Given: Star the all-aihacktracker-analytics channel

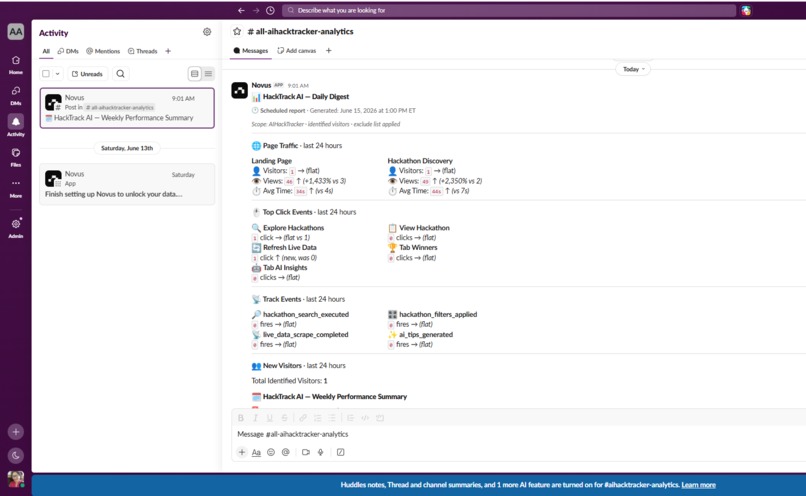Looking at the screenshot, I should 237,31.
